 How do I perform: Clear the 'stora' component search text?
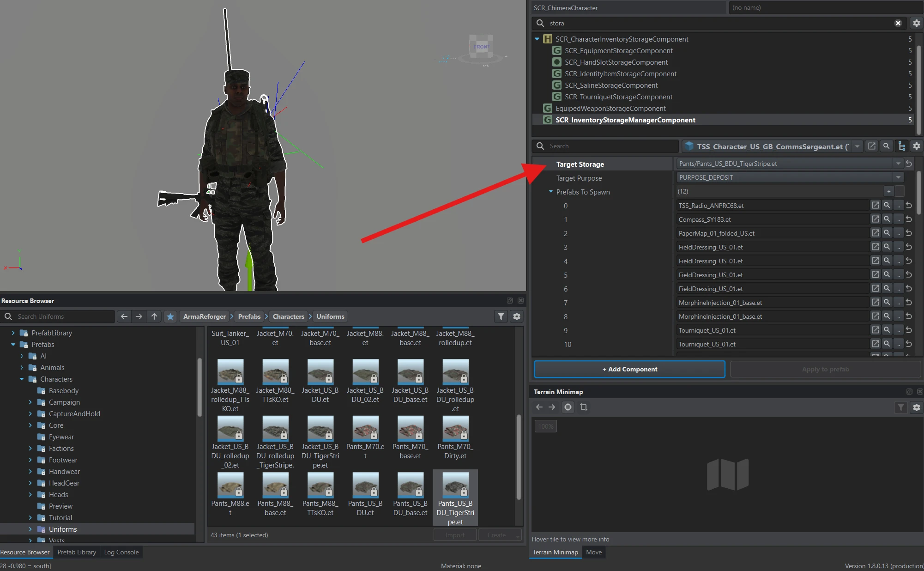(x=898, y=23)
